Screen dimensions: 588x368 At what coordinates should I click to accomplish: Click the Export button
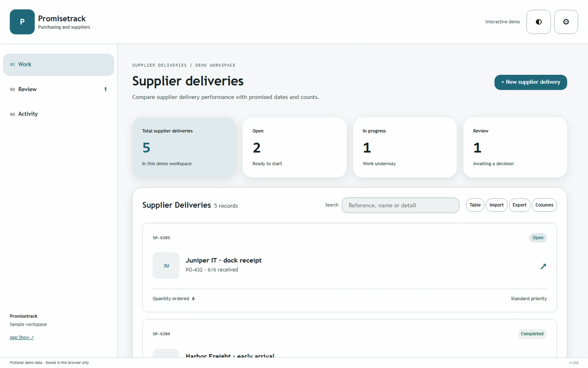pos(520,205)
